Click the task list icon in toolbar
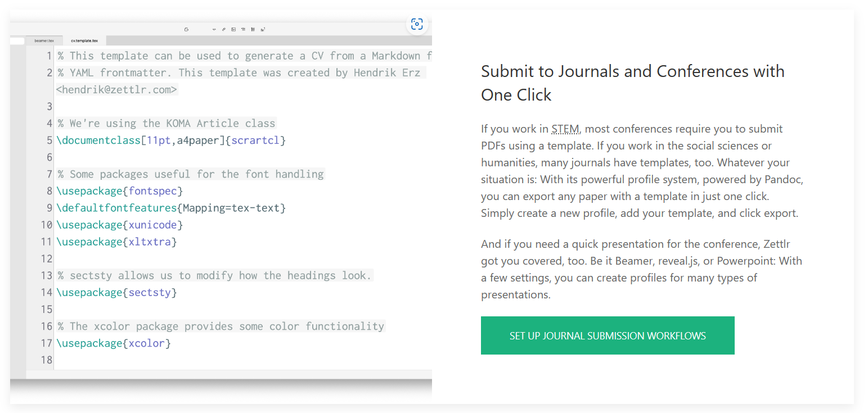Screen dimensions: 868x413 (243, 29)
